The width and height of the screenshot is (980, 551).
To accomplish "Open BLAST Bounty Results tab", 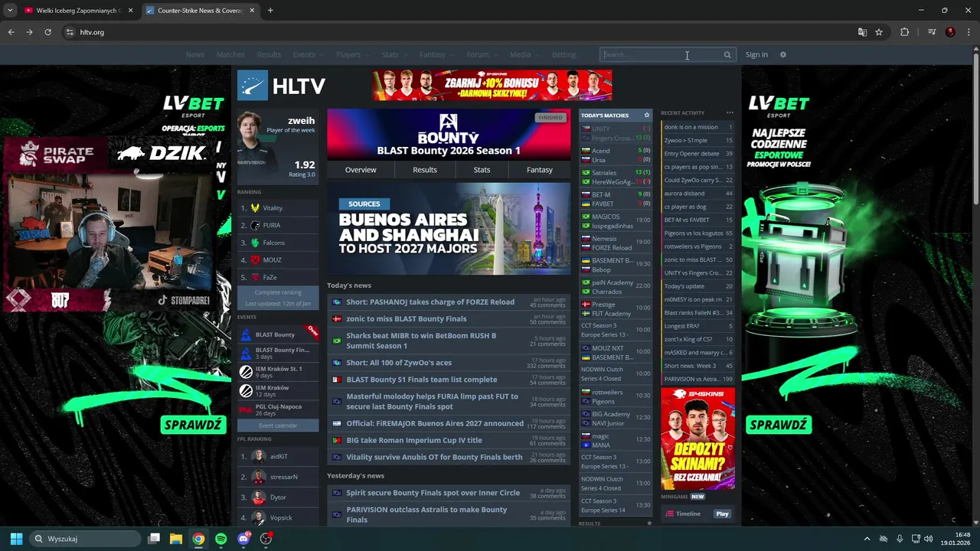I will [425, 170].
